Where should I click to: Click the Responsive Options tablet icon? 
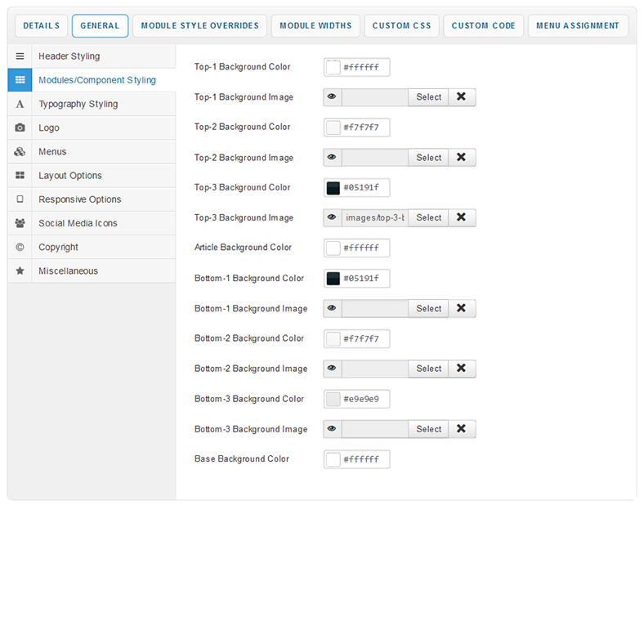click(20, 199)
